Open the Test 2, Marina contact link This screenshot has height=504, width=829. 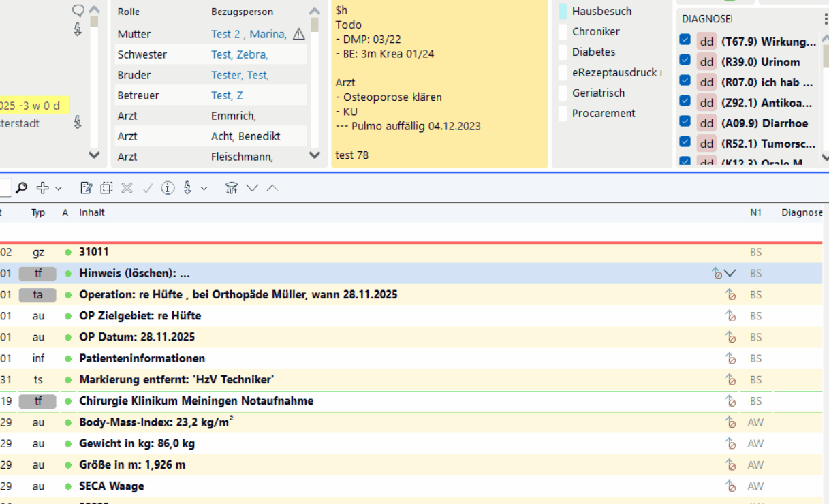pyautogui.click(x=248, y=34)
